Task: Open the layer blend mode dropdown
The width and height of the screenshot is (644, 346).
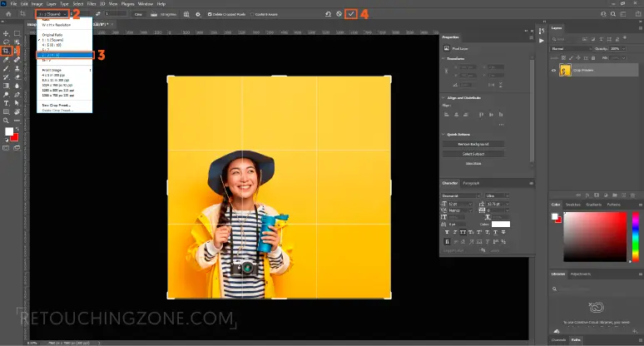Action: pos(571,48)
